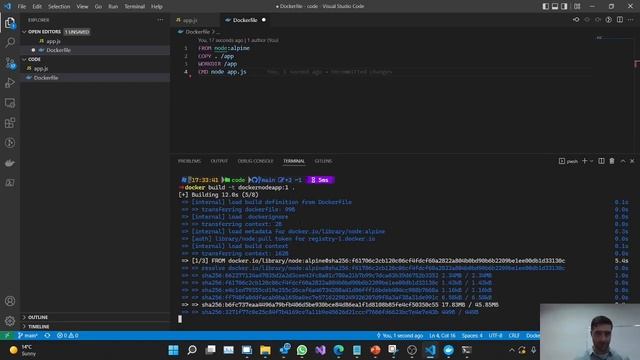Select the Dockerfile editor tab

coord(246,20)
